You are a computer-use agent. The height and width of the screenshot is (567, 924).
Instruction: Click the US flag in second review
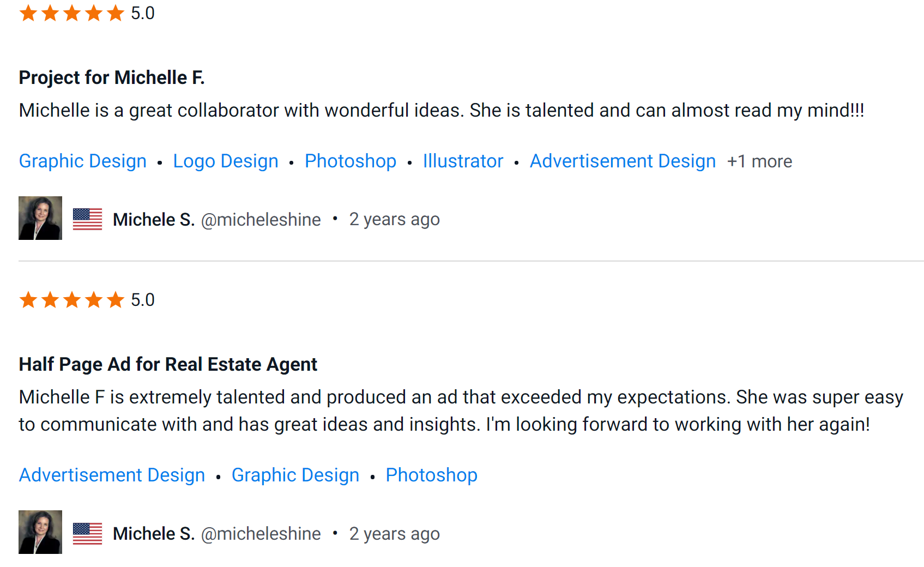pos(87,533)
